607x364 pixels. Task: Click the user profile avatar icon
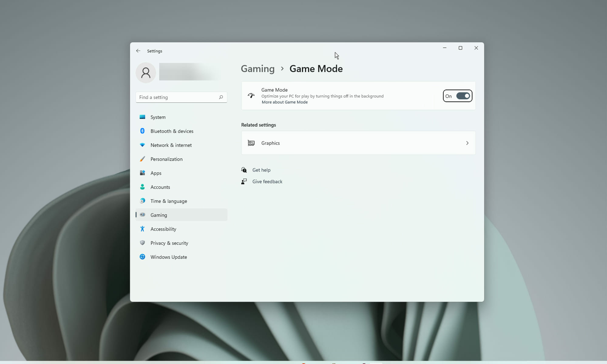coord(146,73)
